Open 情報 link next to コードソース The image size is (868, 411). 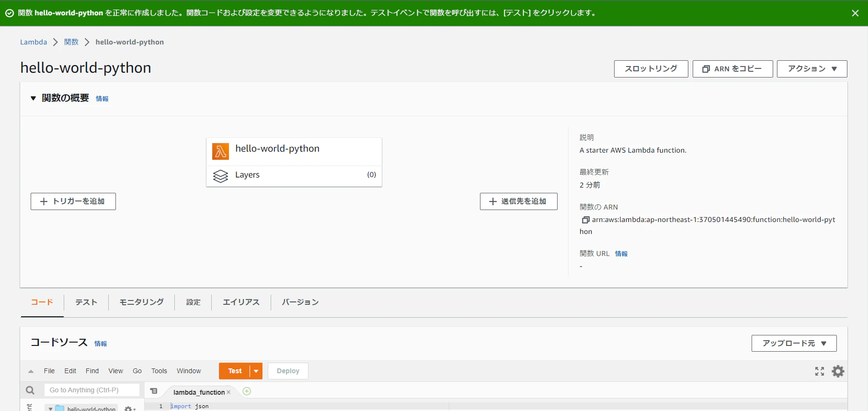[x=101, y=344]
